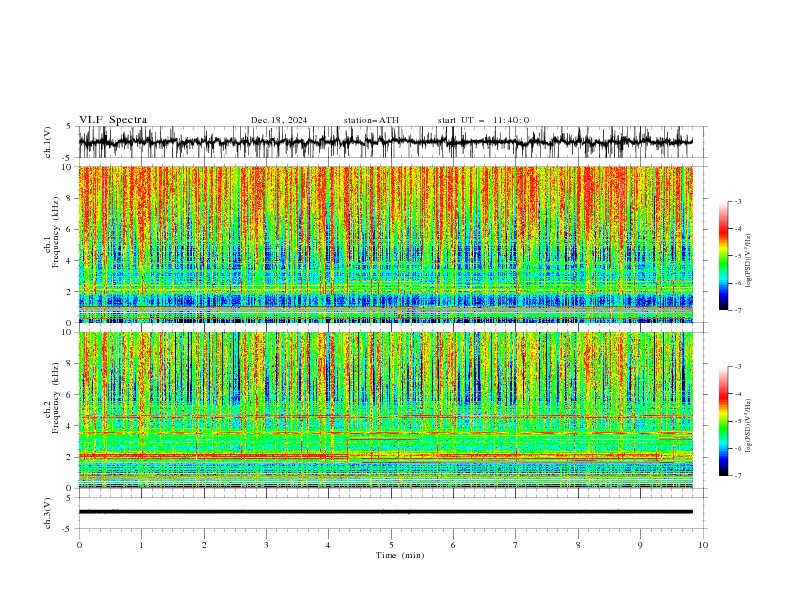Click time axis tick label "9"

[640, 545]
